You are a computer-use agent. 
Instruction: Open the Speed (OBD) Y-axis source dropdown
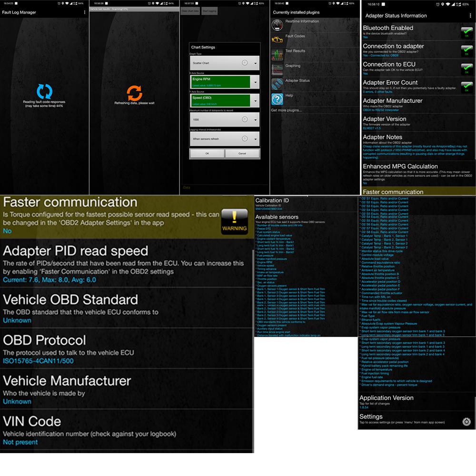tap(225, 100)
